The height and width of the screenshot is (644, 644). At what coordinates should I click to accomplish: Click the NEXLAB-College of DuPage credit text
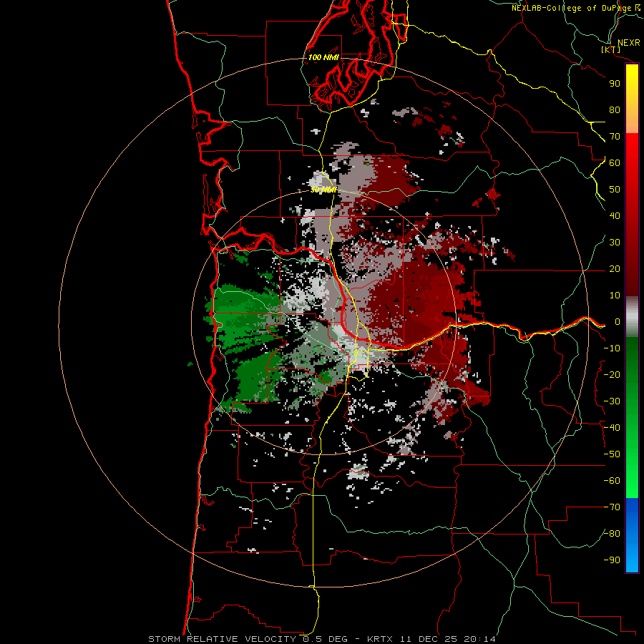pyautogui.click(x=575, y=8)
